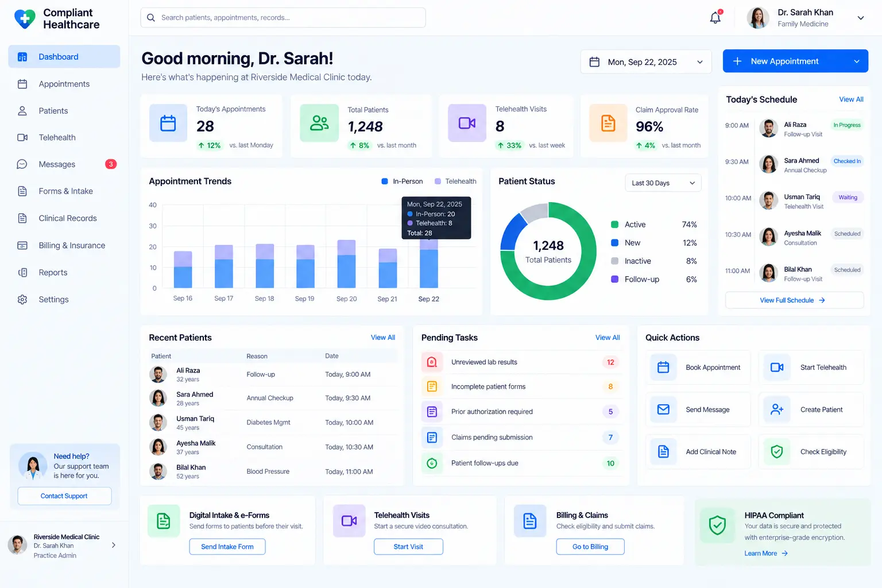Click the Send Message envelope icon
Screen dimensions: 882x588
click(x=663, y=409)
